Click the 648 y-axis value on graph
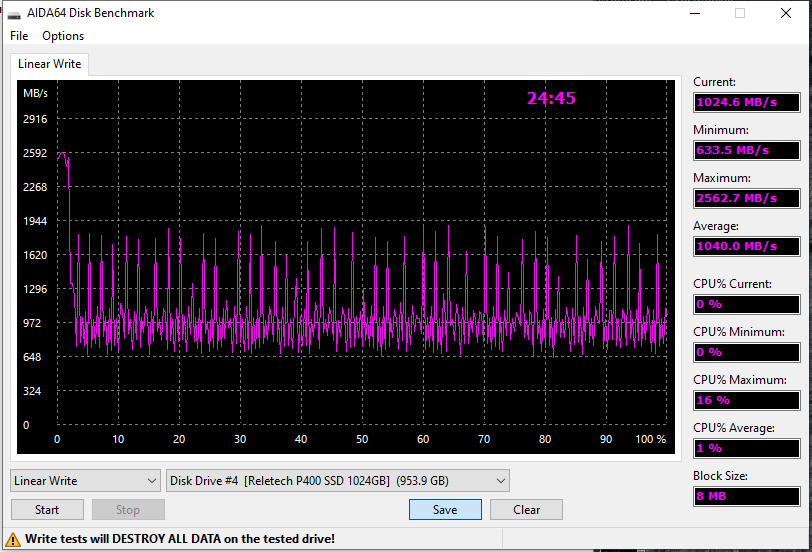This screenshot has width=812, height=552. (32, 357)
